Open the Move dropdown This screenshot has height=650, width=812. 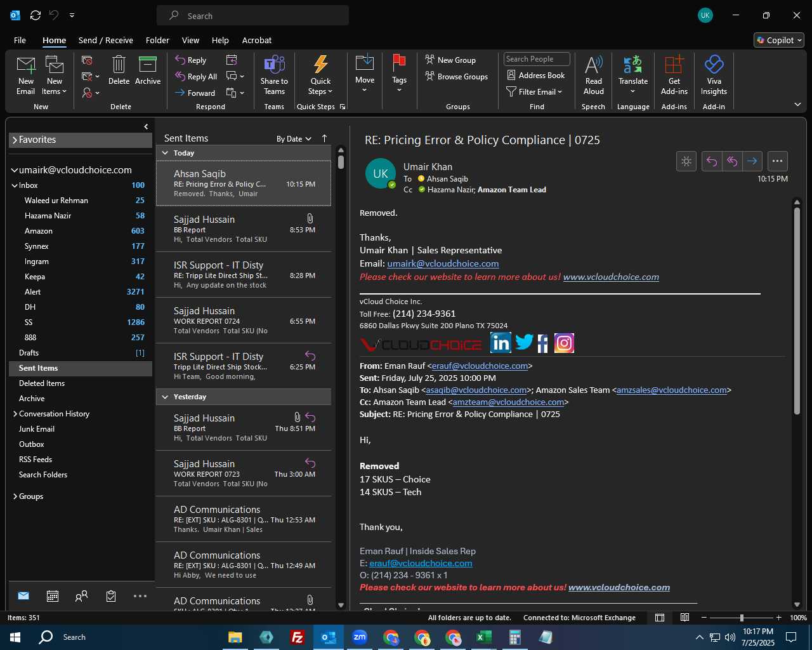365,74
